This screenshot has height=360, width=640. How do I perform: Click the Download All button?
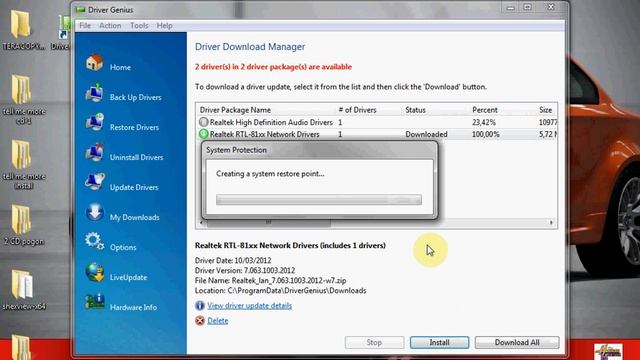(517, 342)
